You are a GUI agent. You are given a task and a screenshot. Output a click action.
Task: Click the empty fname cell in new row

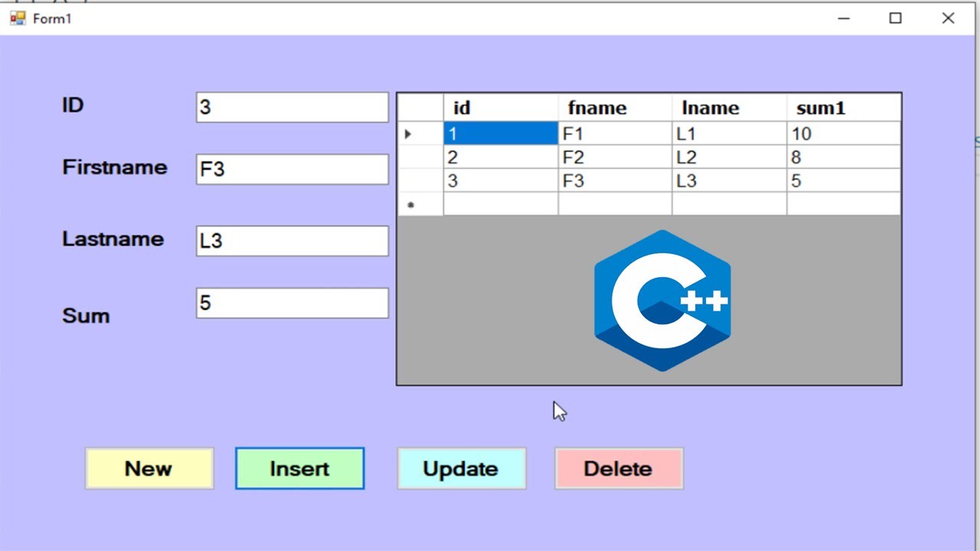pos(615,204)
